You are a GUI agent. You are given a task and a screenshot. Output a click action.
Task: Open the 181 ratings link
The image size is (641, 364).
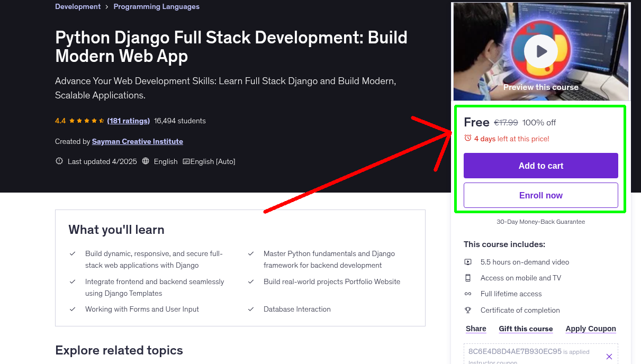pos(128,121)
